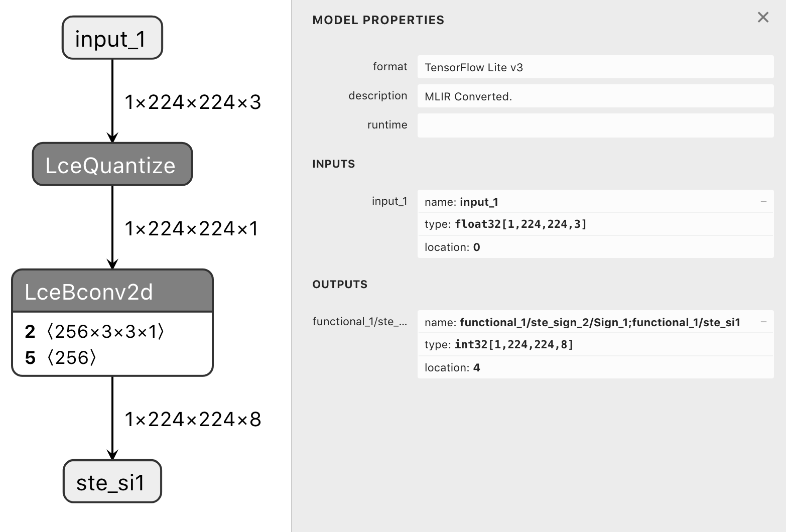This screenshot has width=786, height=532.
Task: Collapse the input_1 details with minus icon
Action: click(x=763, y=201)
